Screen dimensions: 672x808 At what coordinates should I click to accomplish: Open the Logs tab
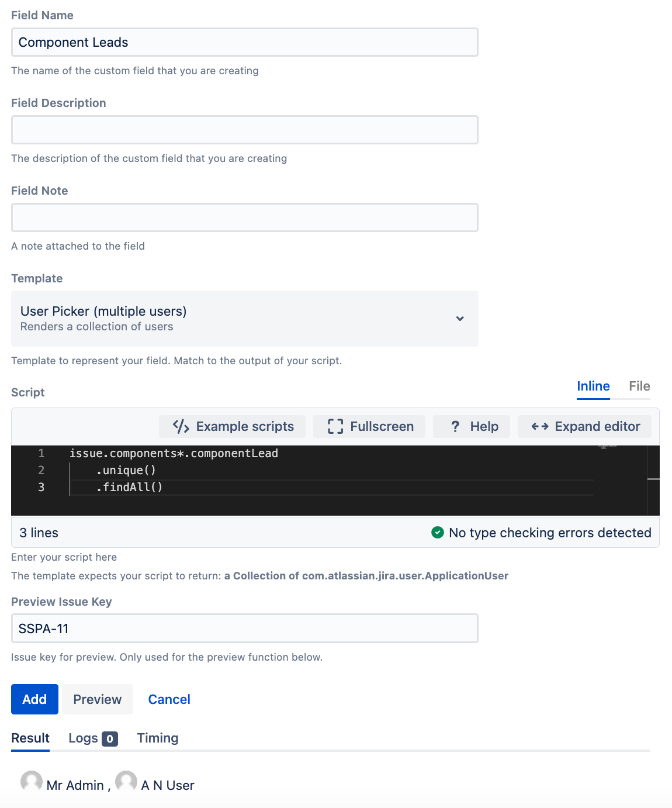tap(93, 738)
